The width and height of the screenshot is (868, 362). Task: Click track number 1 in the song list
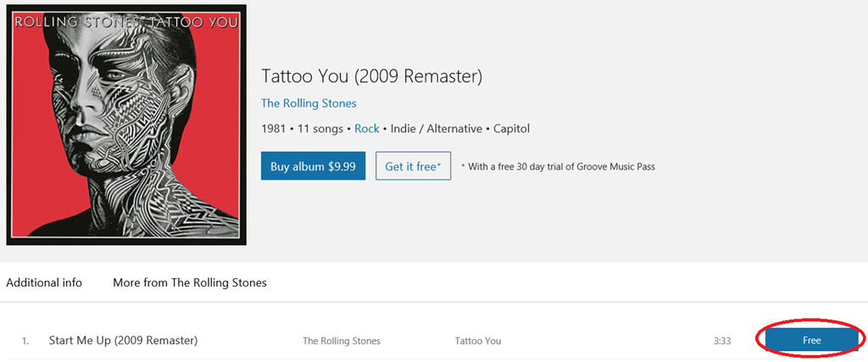click(x=25, y=341)
